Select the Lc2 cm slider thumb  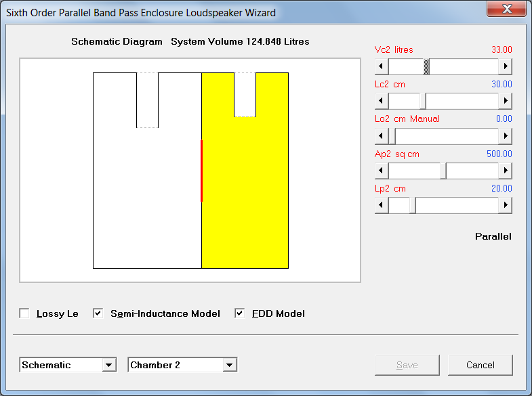(423, 101)
